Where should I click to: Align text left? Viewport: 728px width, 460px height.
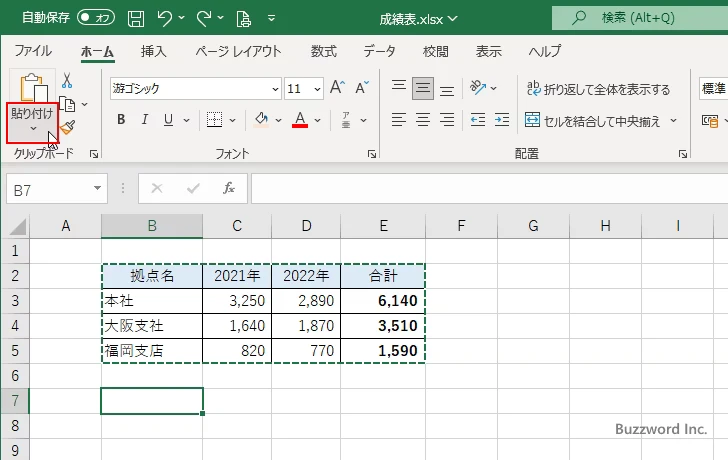pyautogui.click(x=399, y=120)
